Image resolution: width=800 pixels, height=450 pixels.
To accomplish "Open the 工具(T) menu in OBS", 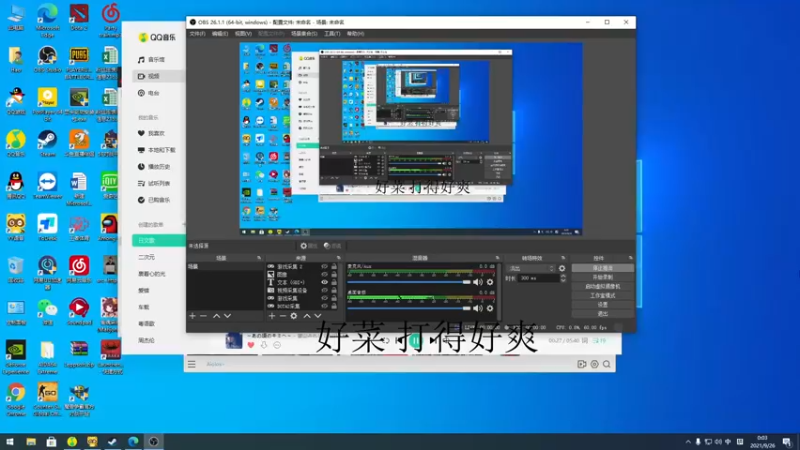I will (x=332, y=34).
